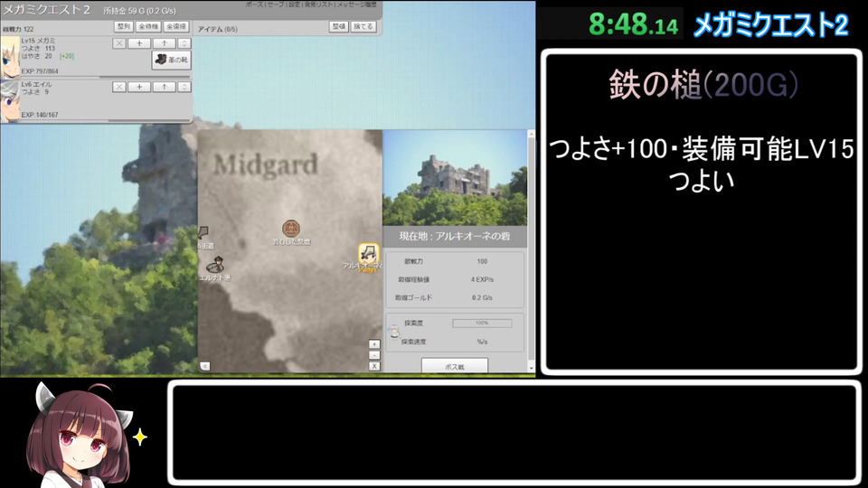
Task: Click the 0.2 G/s gold rate value
Action: pos(482,297)
